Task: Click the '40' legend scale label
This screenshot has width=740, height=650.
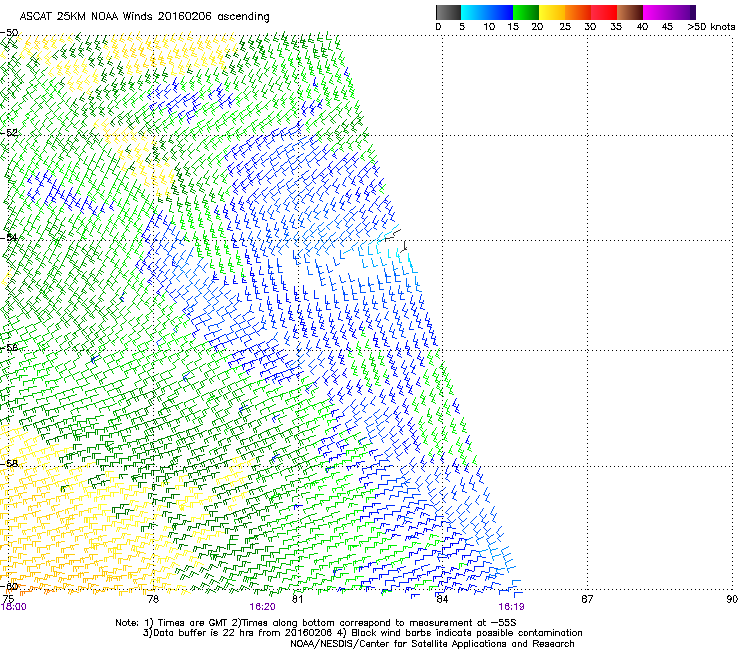Action: 642,27
